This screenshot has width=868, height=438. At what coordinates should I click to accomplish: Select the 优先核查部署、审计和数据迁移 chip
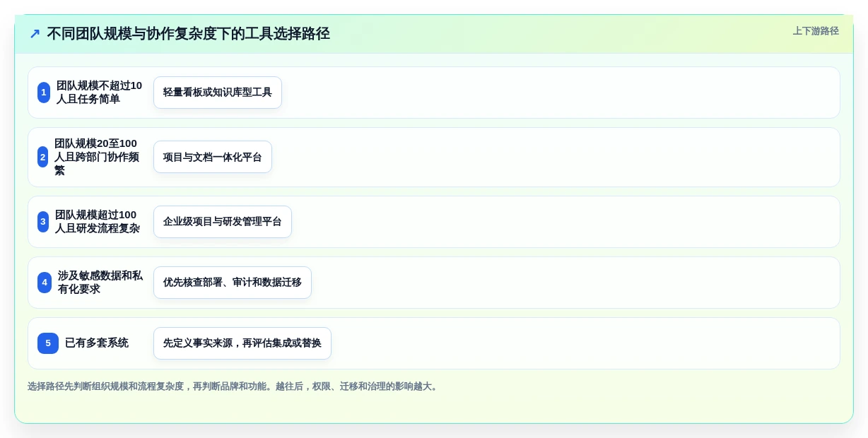(x=233, y=283)
